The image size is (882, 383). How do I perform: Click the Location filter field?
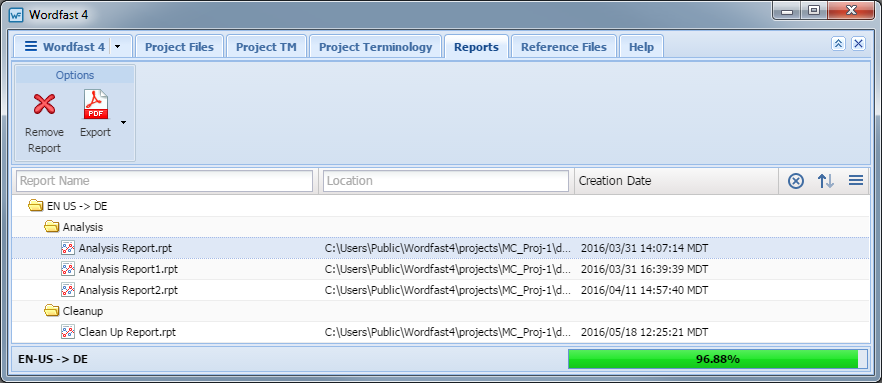446,181
